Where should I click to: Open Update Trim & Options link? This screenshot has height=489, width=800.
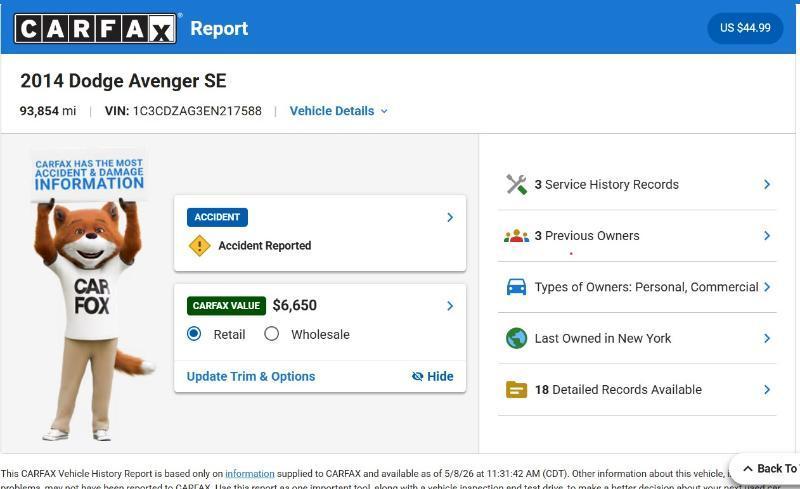click(x=251, y=377)
